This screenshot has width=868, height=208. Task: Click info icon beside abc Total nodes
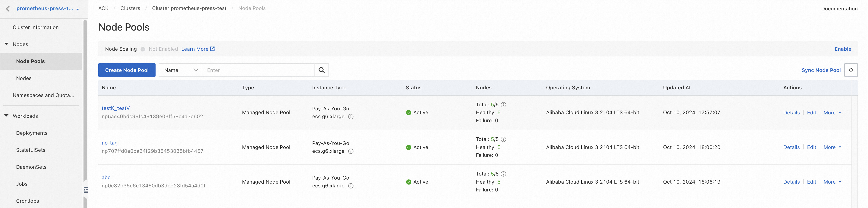click(504, 174)
